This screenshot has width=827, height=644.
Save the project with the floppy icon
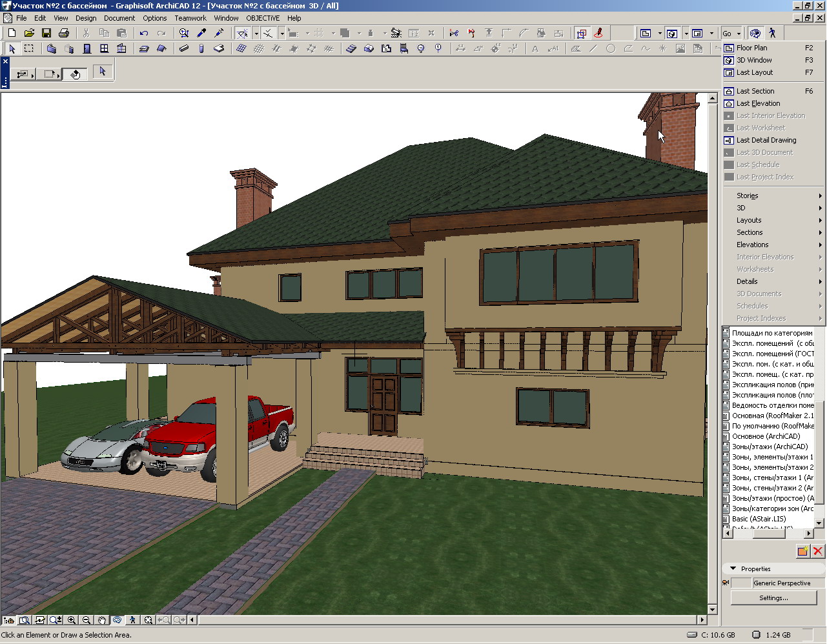coord(46,33)
